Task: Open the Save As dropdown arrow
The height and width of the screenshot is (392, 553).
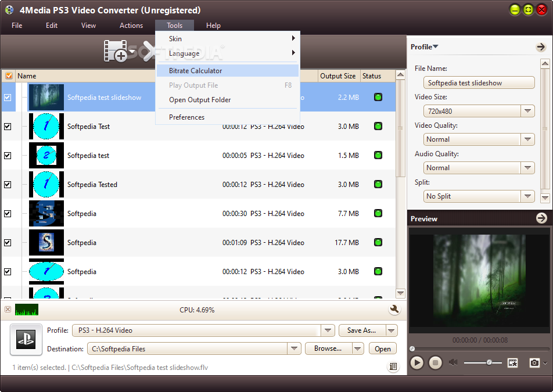Action: click(391, 330)
